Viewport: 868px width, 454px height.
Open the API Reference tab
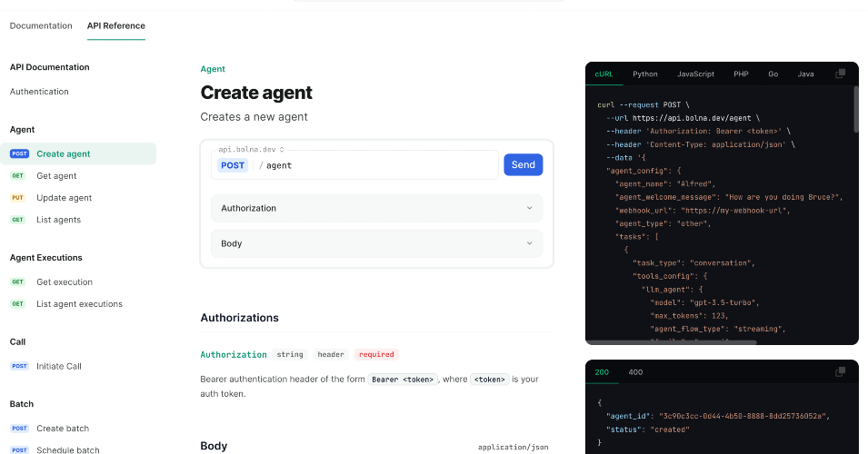click(x=115, y=25)
